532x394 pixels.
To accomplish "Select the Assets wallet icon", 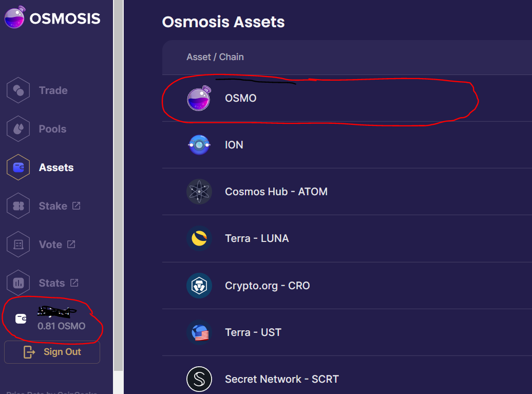I will [x=18, y=167].
